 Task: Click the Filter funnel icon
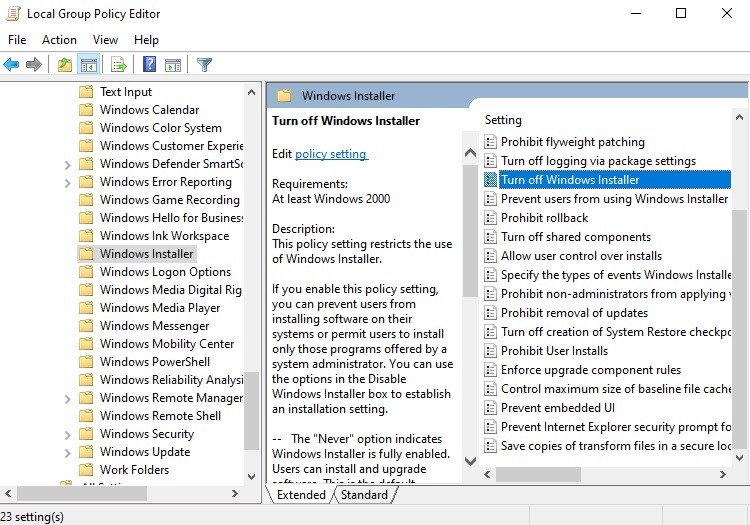click(205, 65)
